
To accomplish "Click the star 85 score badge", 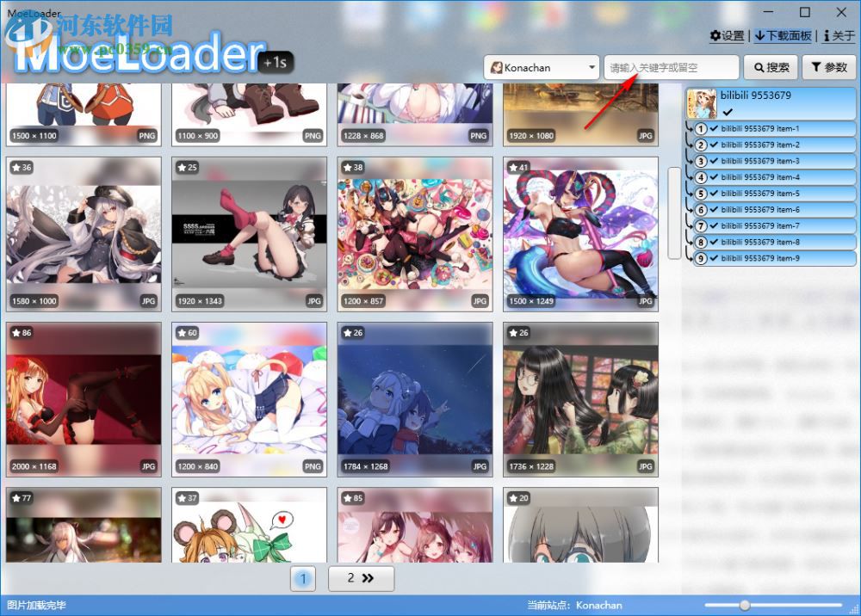I will pyautogui.click(x=353, y=498).
